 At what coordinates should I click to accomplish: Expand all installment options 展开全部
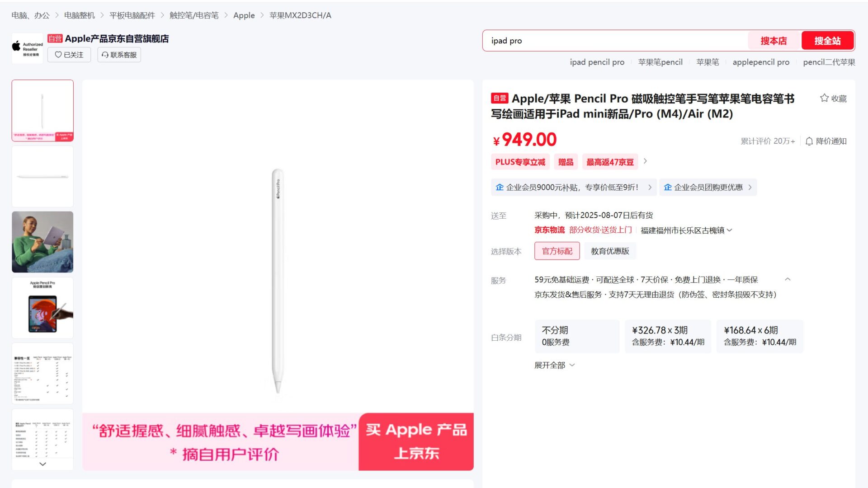tap(554, 365)
